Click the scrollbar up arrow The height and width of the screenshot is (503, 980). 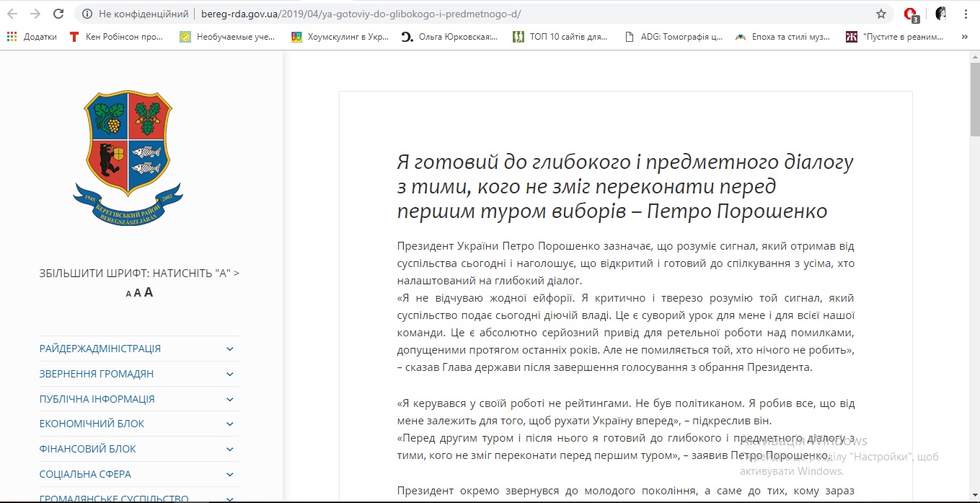(x=974, y=56)
